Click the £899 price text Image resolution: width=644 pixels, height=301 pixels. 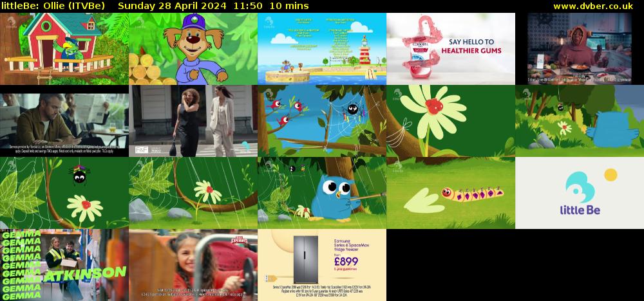click(346, 261)
